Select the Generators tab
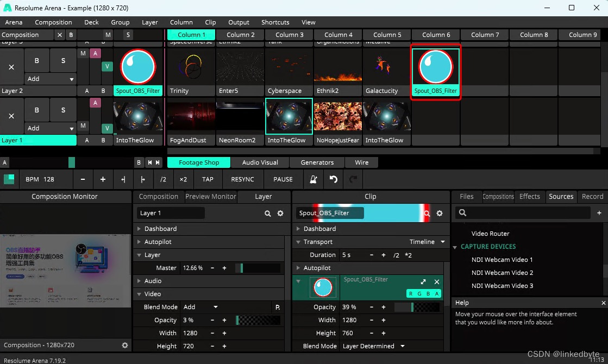Viewport: 608px width, 364px height. [x=317, y=162]
